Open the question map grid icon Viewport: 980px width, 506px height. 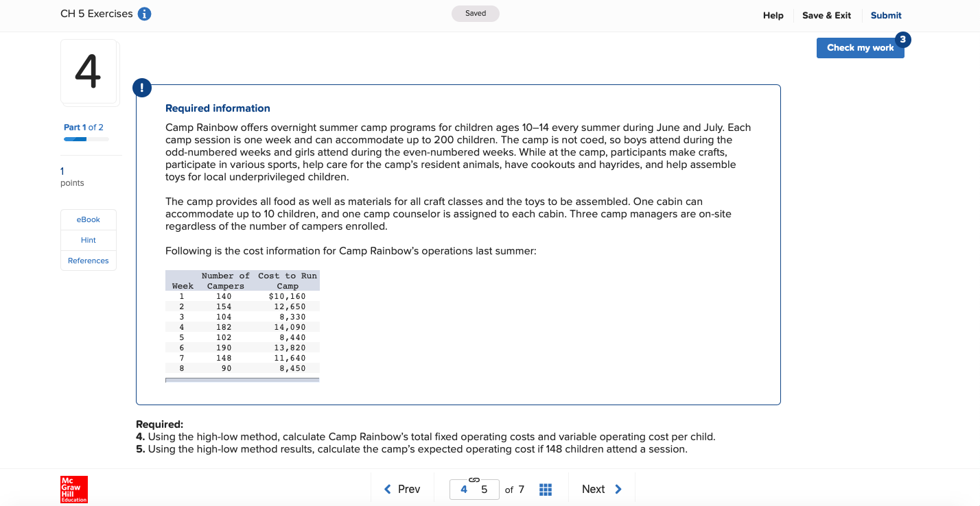(546, 489)
